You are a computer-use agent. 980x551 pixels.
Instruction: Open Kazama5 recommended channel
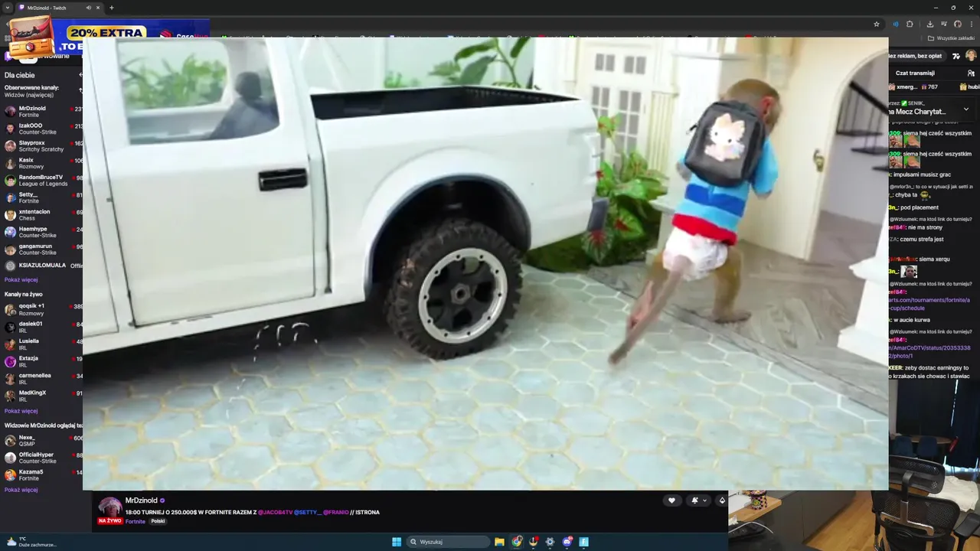point(42,474)
